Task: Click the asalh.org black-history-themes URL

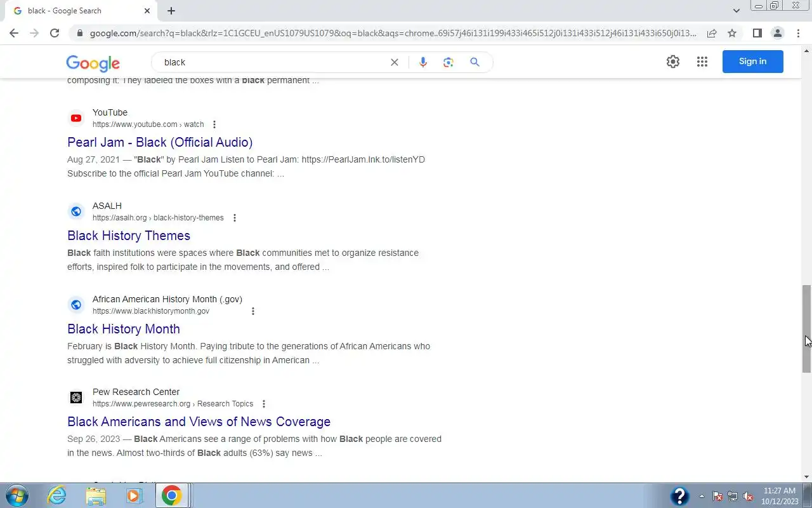Action: pyautogui.click(x=158, y=218)
